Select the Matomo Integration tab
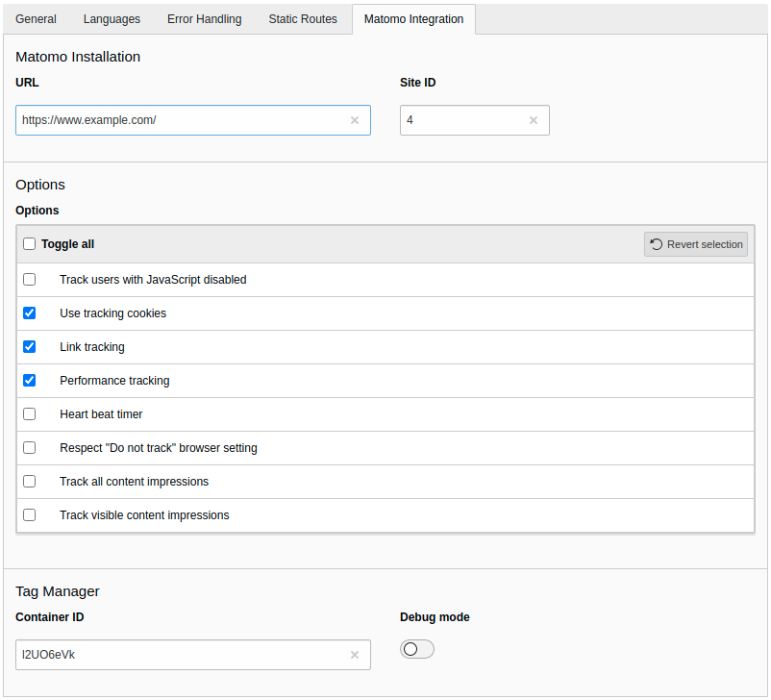This screenshot has width=771, height=700. click(x=413, y=19)
